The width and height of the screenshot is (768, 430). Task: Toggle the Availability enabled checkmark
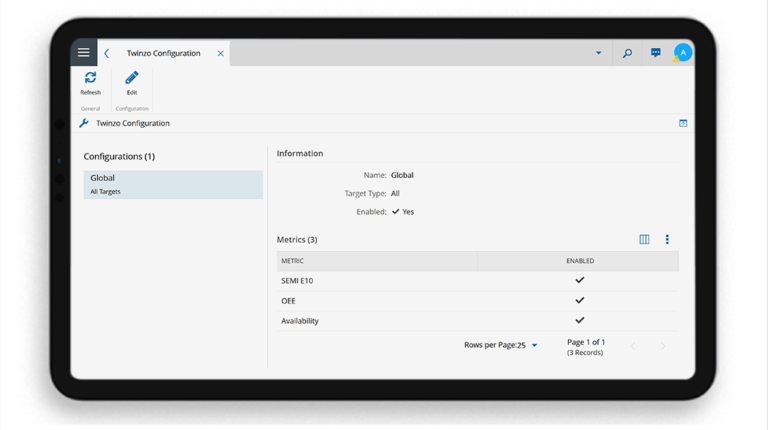579,321
